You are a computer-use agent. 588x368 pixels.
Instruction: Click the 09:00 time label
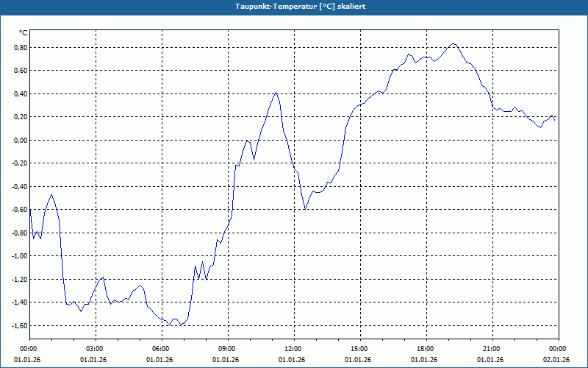click(227, 349)
